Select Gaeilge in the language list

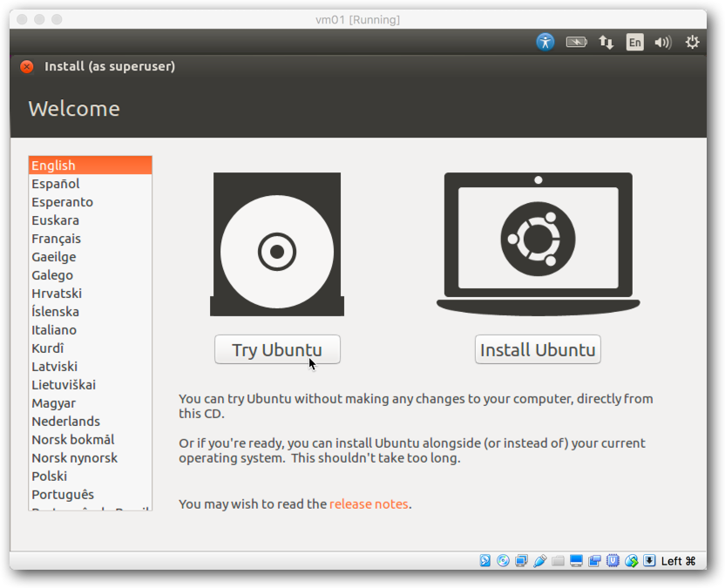click(x=90, y=257)
